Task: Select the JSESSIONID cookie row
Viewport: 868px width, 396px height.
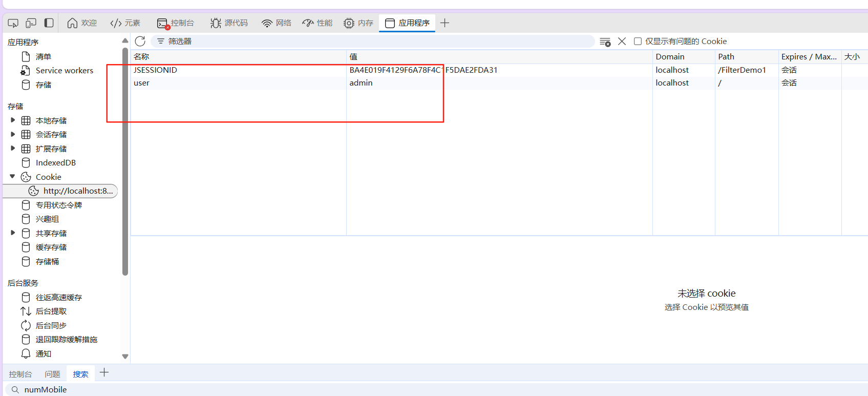Action: tap(499, 70)
